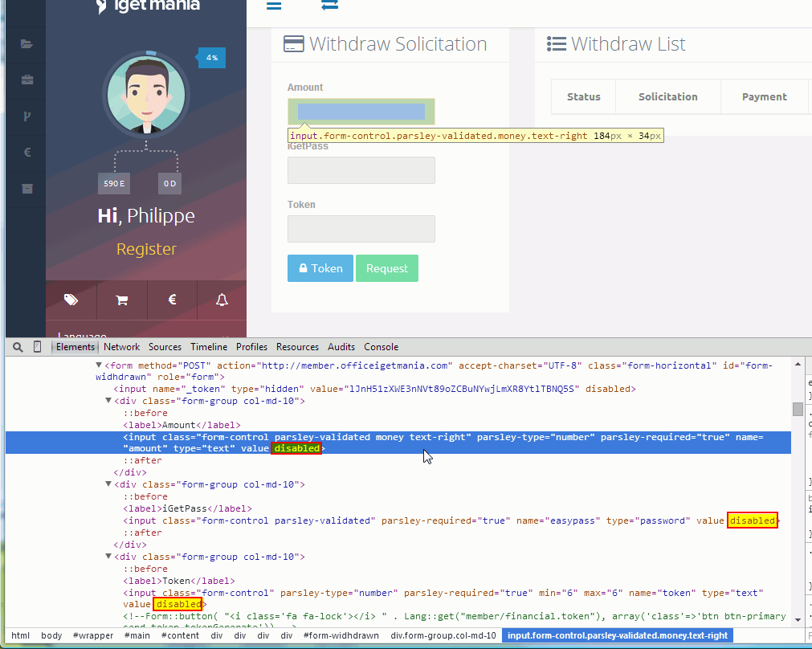Collapse the form element tree node
The width and height of the screenshot is (812, 649).
coord(100,365)
